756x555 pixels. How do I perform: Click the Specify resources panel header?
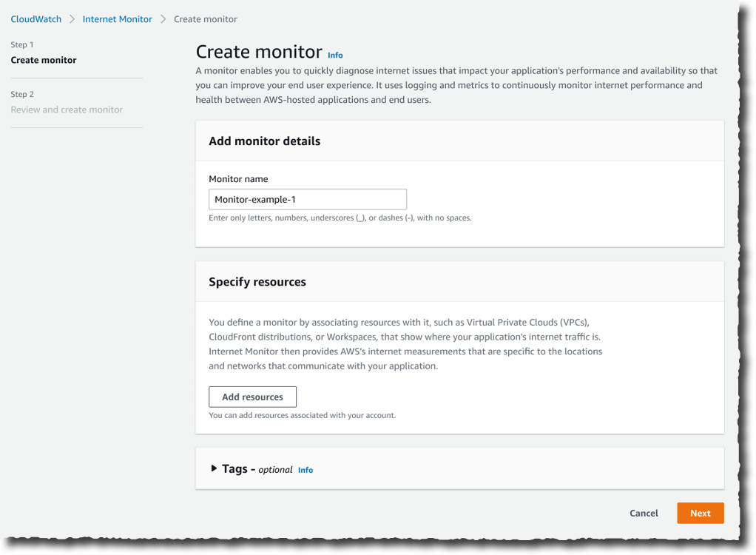pyautogui.click(x=257, y=282)
